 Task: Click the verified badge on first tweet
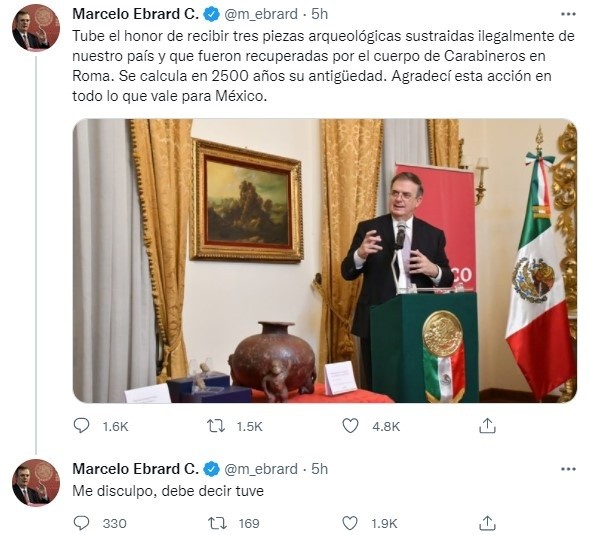(211, 15)
